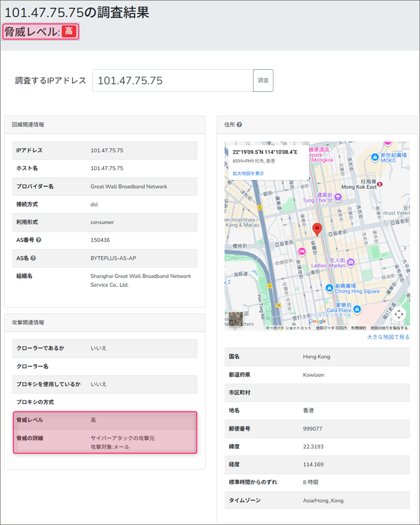This screenshot has height=525, width=420.
Task: Click the red 高 threat level badge
Action: pos(69,32)
